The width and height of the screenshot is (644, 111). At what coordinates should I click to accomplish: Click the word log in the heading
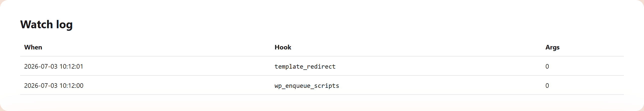(x=64, y=25)
